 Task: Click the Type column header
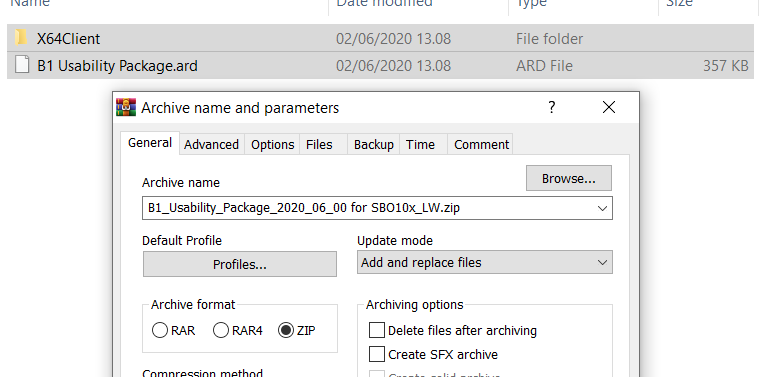[x=531, y=4]
